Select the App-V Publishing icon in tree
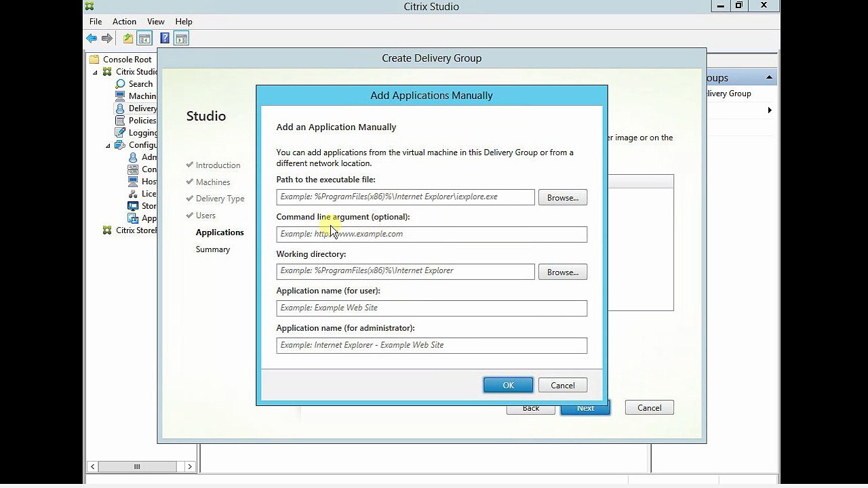This screenshot has height=488, width=868. click(133, 218)
